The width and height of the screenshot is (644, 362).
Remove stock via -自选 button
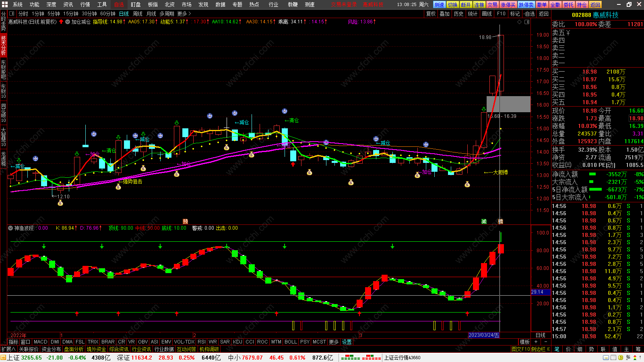point(530,14)
